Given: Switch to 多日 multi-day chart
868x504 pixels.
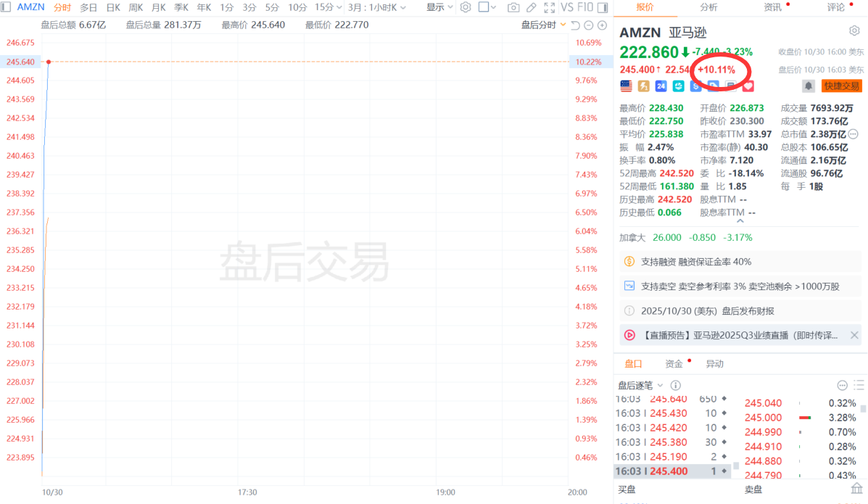Looking at the screenshot, I should click(x=88, y=7).
